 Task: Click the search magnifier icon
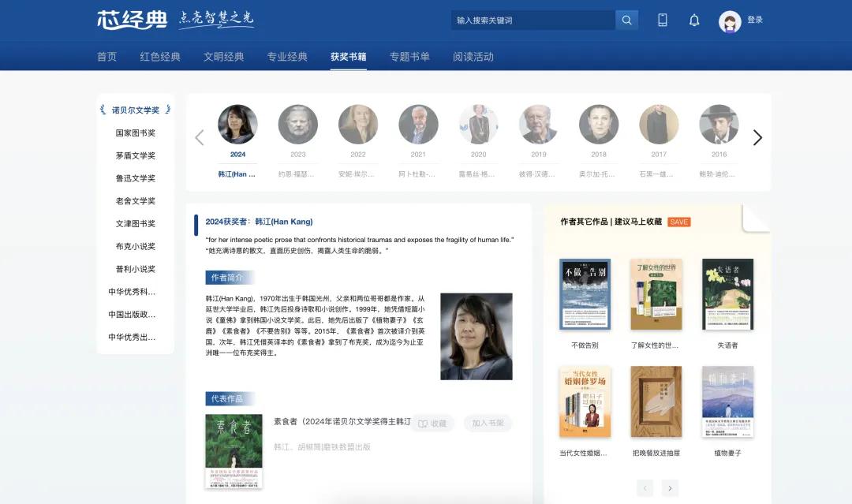[x=626, y=21]
